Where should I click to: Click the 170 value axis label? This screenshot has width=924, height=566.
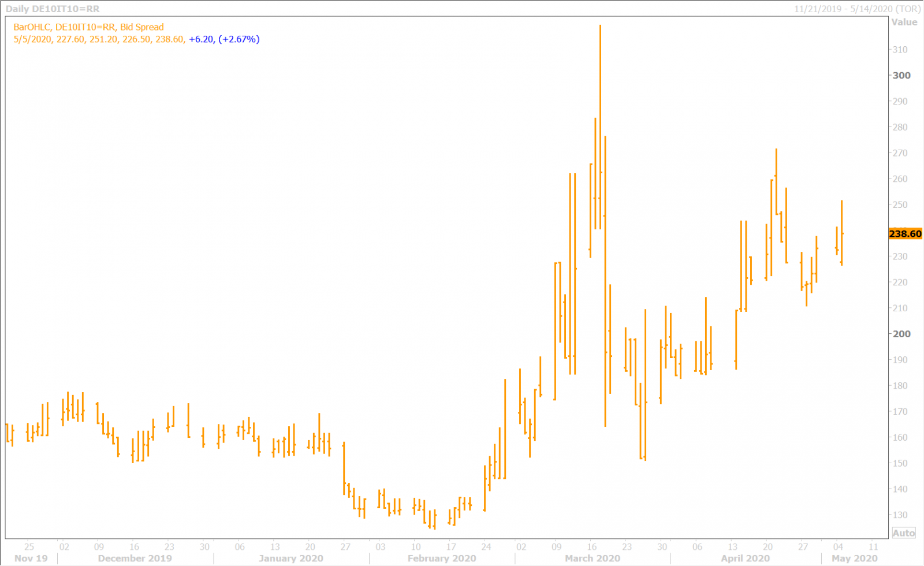900,412
